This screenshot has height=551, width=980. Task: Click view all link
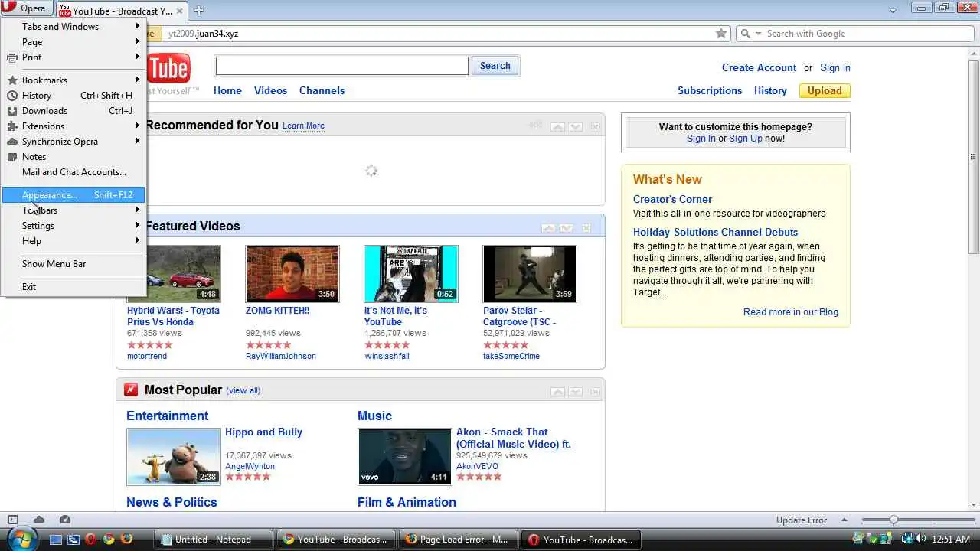(243, 390)
